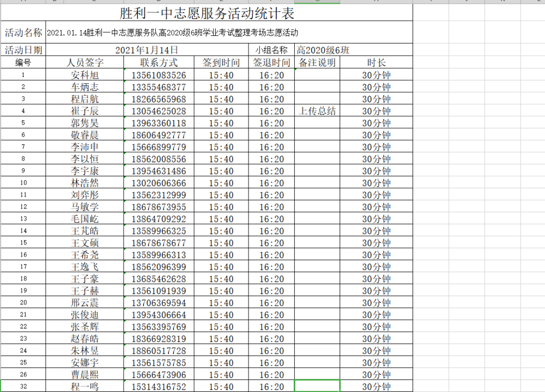Select phone number 13864709292
This screenshot has width=545, height=392.
[159, 218]
